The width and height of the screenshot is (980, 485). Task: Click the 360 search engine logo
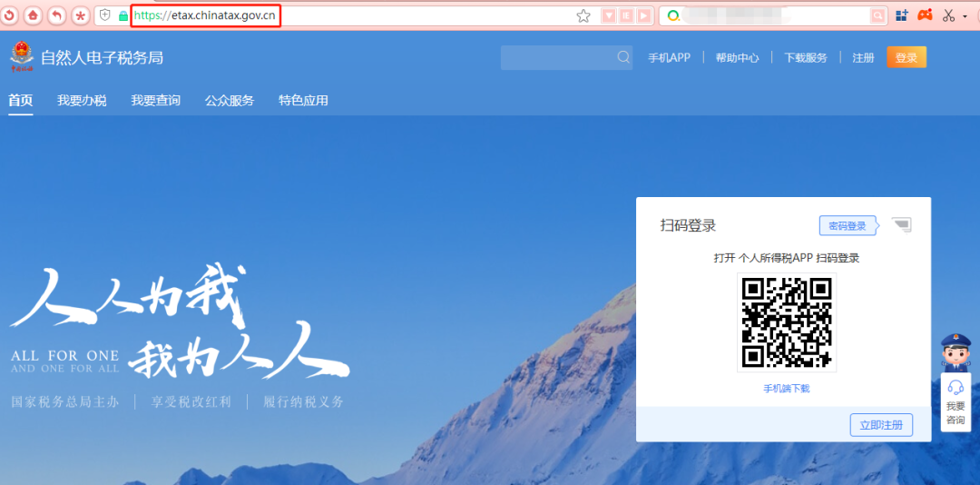673,16
